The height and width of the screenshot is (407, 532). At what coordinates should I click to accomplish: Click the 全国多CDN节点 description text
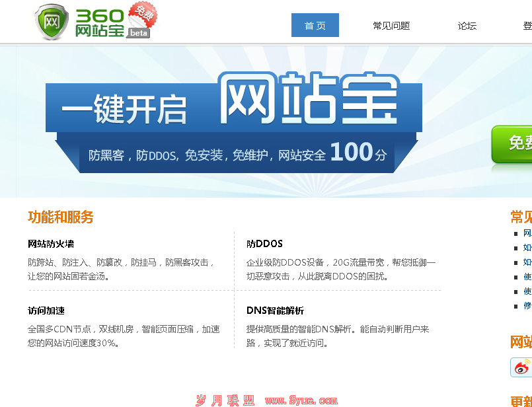(x=124, y=336)
